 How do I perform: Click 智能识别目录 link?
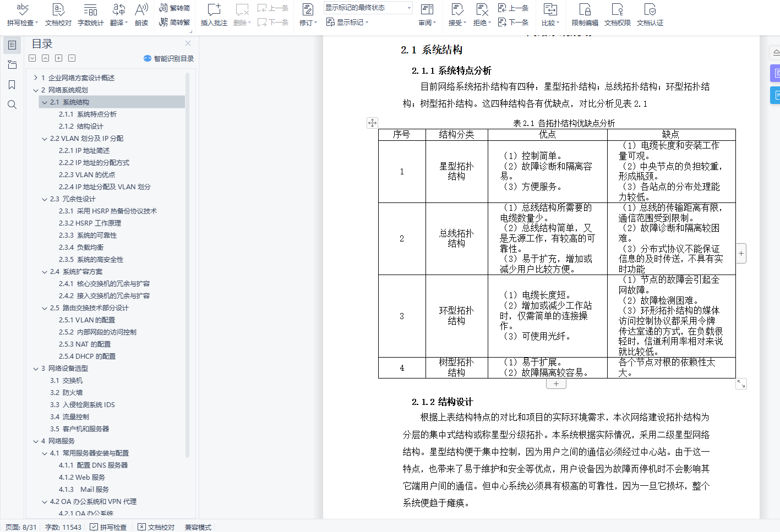point(169,58)
